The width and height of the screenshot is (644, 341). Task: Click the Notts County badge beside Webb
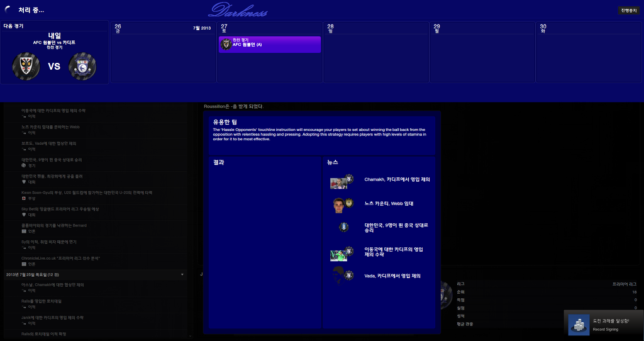point(349,203)
